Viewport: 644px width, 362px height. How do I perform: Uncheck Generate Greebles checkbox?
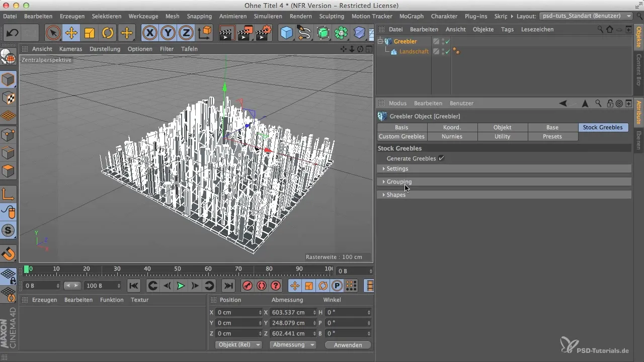click(x=441, y=158)
